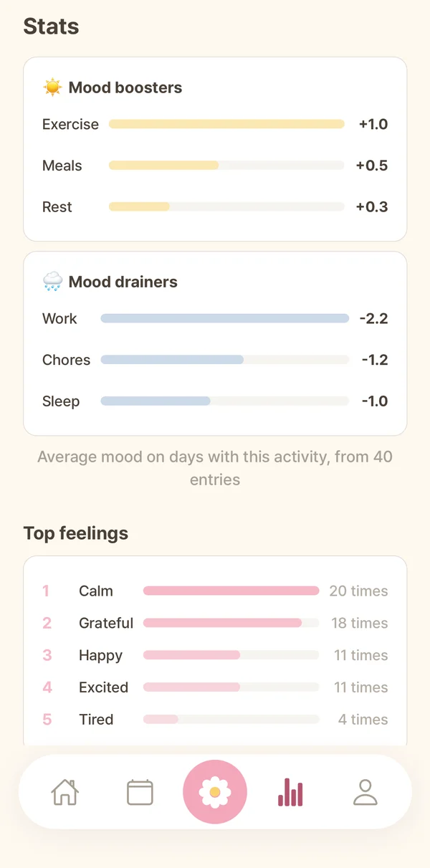Select the Grateful feeling bar
Image resolution: width=430 pixels, height=868 pixels.
(x=231, y=623)
